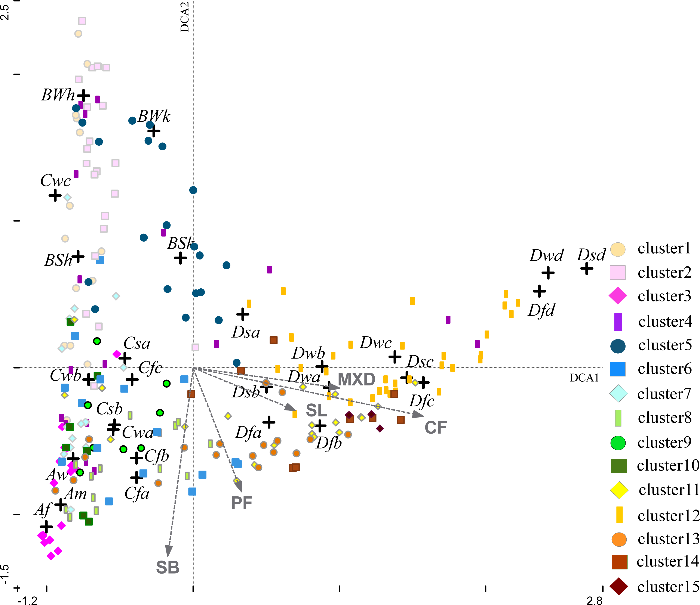This screenshot has width=700, height=605.
Task: Click the PF arrow label
Action: pyautogui.click(x=242, y=503)
